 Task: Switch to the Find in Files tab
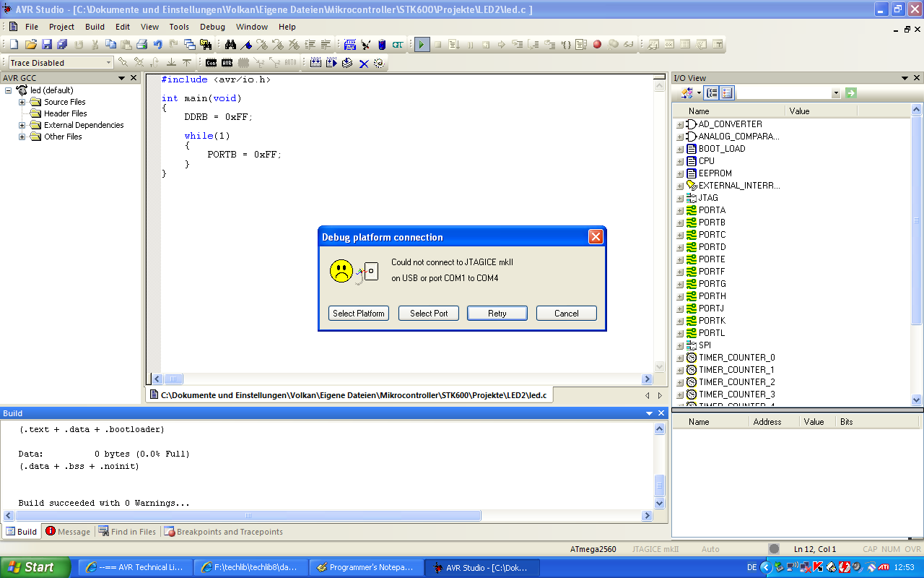tap(127, 532)
